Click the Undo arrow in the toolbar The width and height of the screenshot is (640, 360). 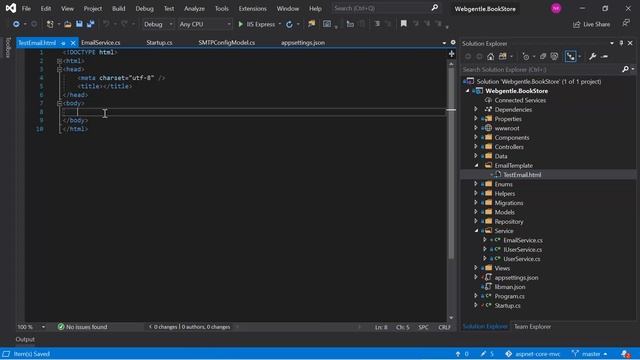pos(106,24)
